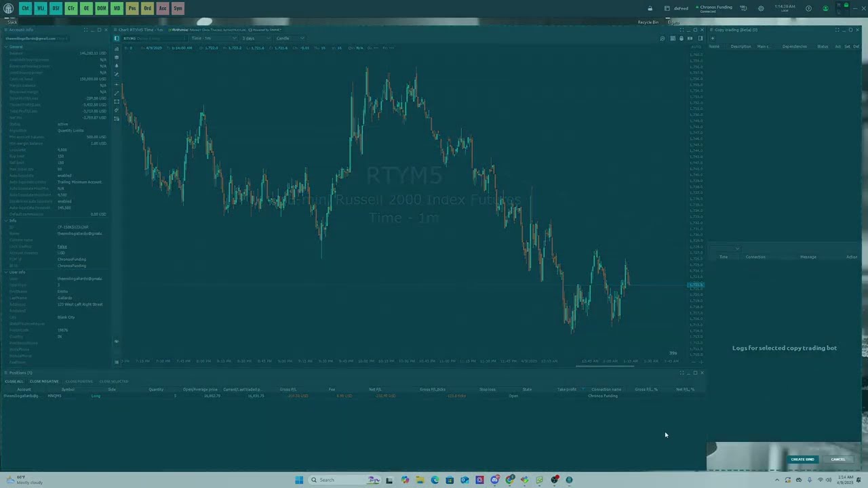Click the latency indicator icon beside Chronos Funding
The image size is (868, 488).
[743, 8]
